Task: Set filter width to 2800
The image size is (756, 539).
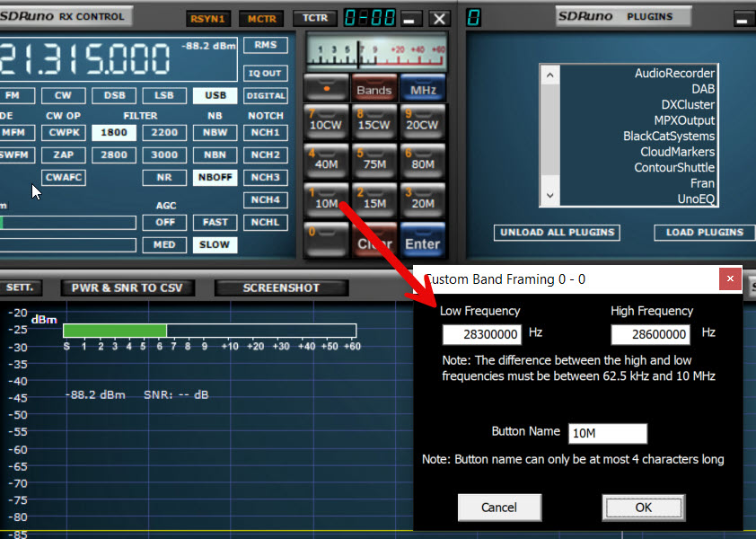Action: pos(114,155)
